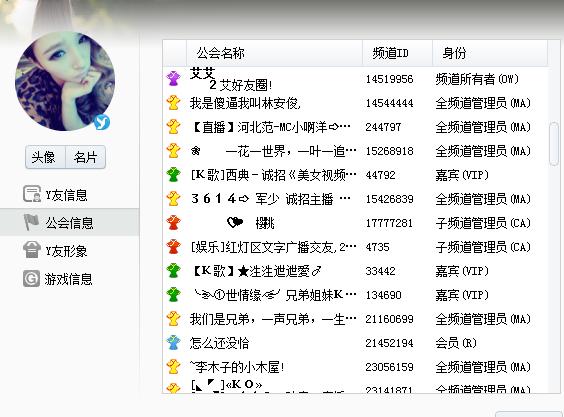Click yellow icon beside 一花一世界 row
This screenshot has width=564, height=417.
(x=173, y=151)
